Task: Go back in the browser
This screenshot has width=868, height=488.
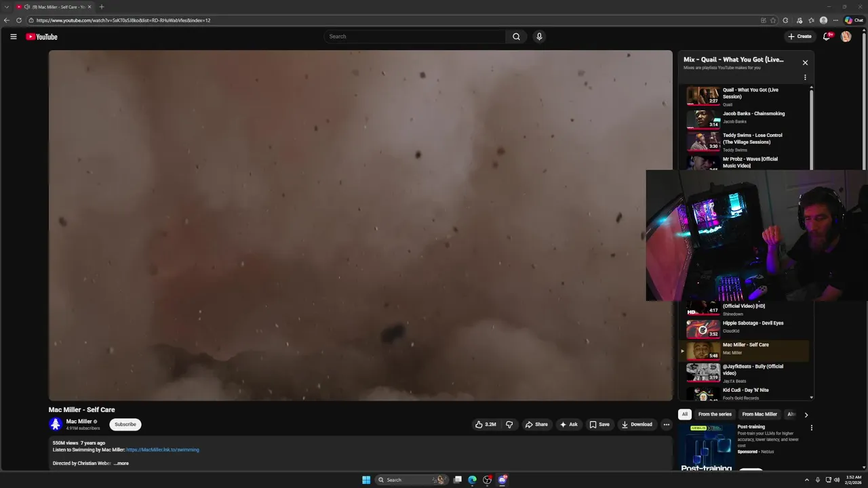Action: point(7,20)
